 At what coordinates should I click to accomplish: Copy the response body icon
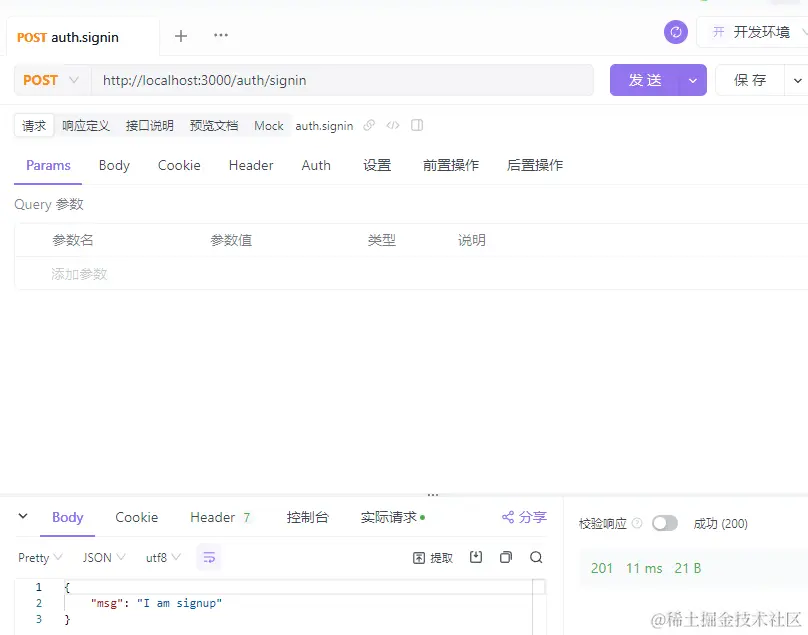pyautogui.click(x=506, y=557)
